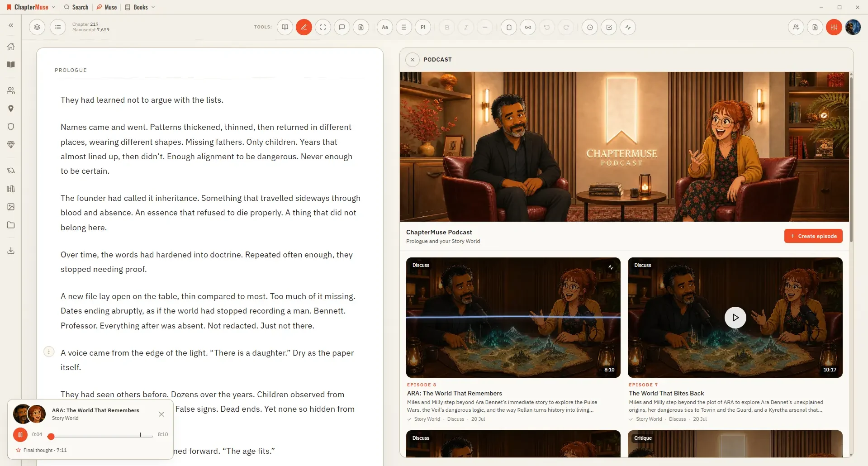Open the open-book icon in the sidebar

(11, 65)
